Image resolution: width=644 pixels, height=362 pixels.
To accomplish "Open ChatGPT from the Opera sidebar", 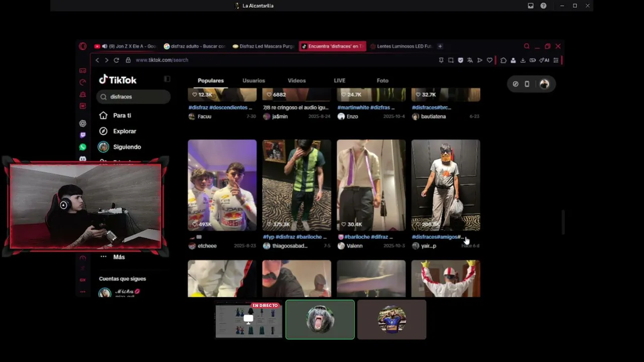I will click(83, 123).
